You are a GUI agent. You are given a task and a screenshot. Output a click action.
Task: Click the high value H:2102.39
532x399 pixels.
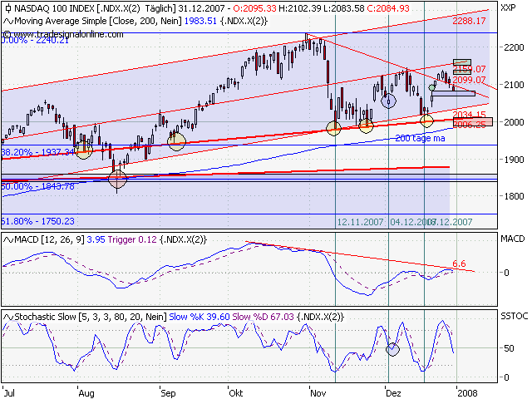(300, 8)
